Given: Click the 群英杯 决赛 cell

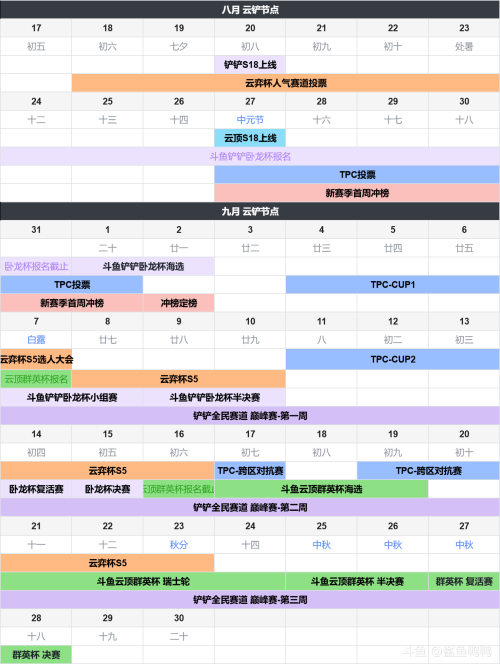Looking at the screenshot, I should [x=36, y=655].
